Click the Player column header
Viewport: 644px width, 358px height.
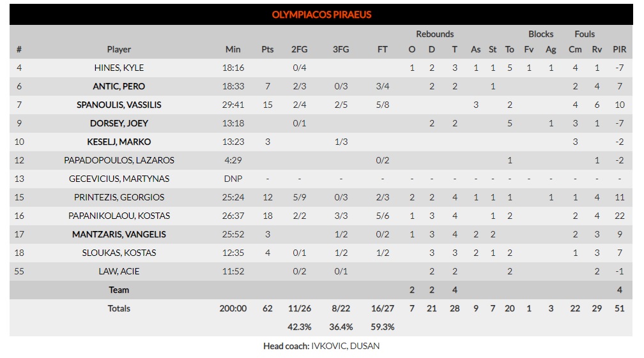pos(119,50)
